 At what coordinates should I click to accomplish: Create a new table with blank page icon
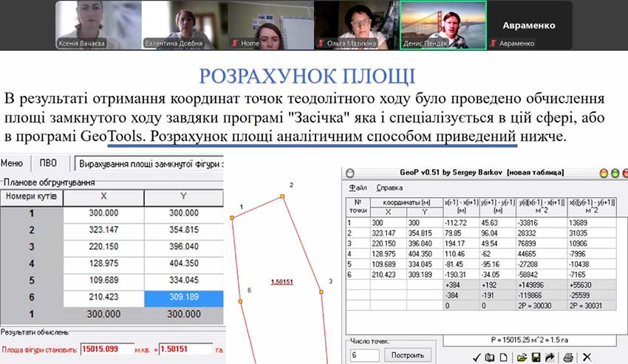point(504,357)
